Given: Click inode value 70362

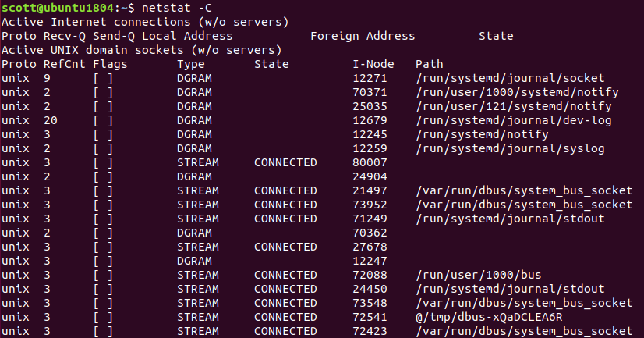Looking at the screenshot, I should (x=370, y=233).
